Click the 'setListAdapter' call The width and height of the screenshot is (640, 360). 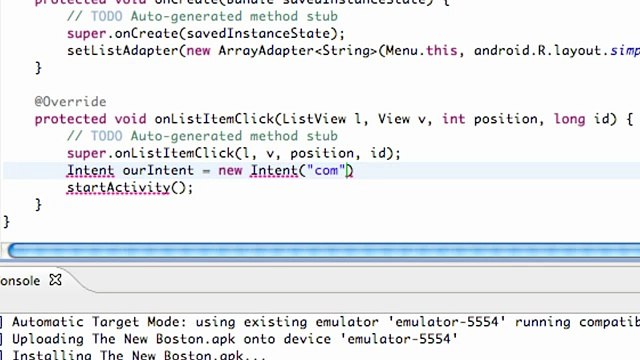click(x=122, y=51)
